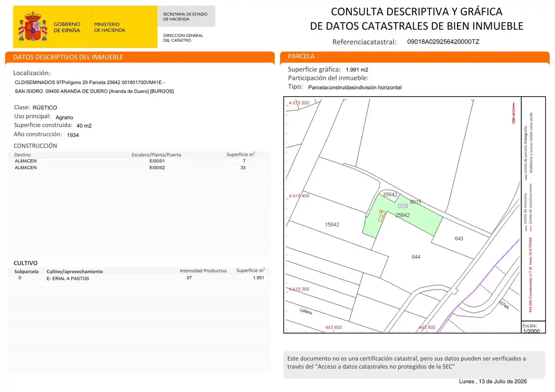This screenshot has width=555, height=392.
Task: Click parcel label "35642" on the map
Action: (x=390, y=195)
